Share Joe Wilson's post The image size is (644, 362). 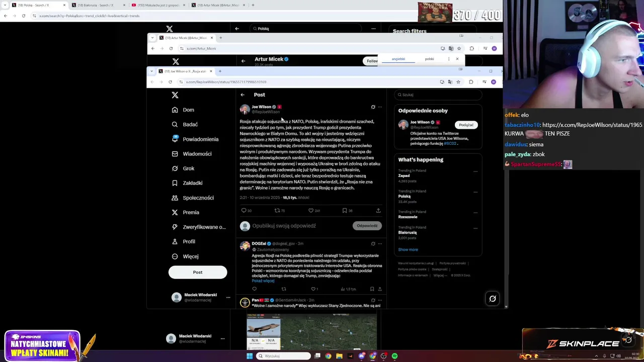tap(378, 211)
